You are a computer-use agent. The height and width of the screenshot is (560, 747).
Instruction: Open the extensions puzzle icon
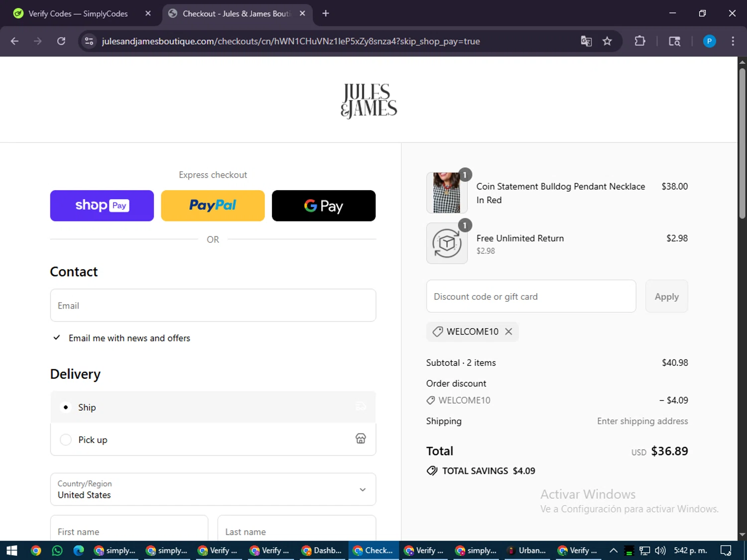point(640,41)
